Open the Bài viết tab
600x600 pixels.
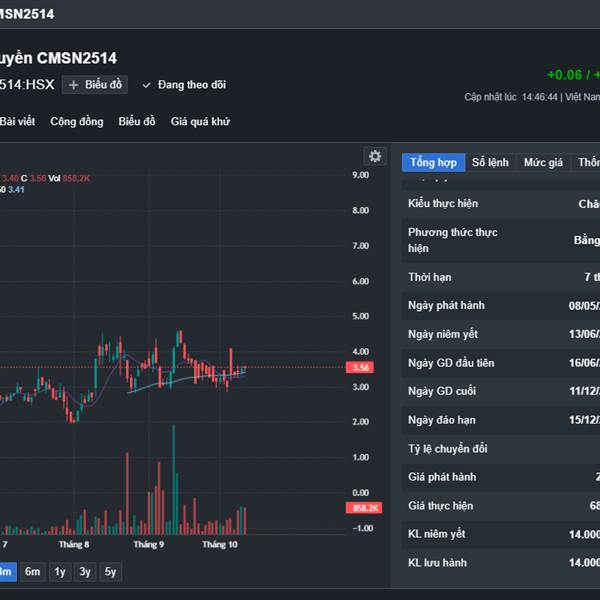coord(17,122)
